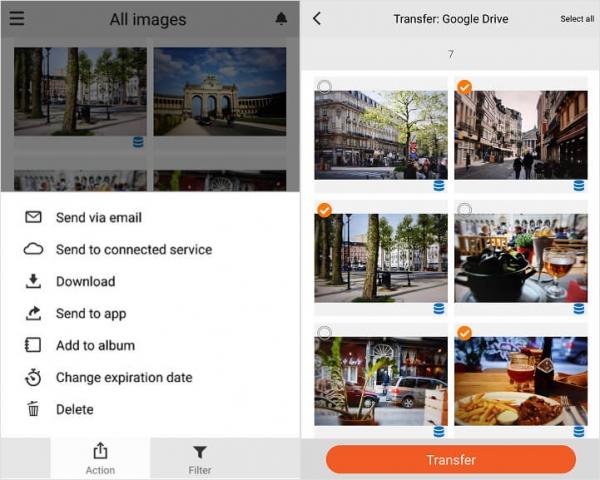600x480 pixels.
Task: Click the Transfer: Google Drive title
Action: click(x=451, y=19)
